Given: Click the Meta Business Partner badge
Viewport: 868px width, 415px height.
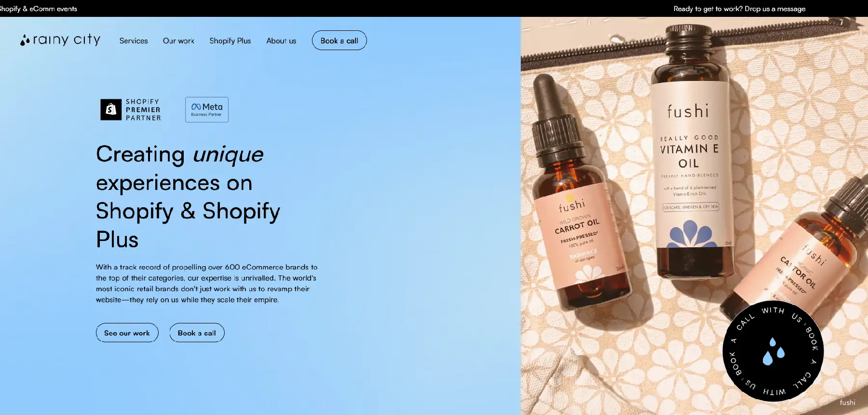Looking at the screenshot, I should click(x=207, y=110).
